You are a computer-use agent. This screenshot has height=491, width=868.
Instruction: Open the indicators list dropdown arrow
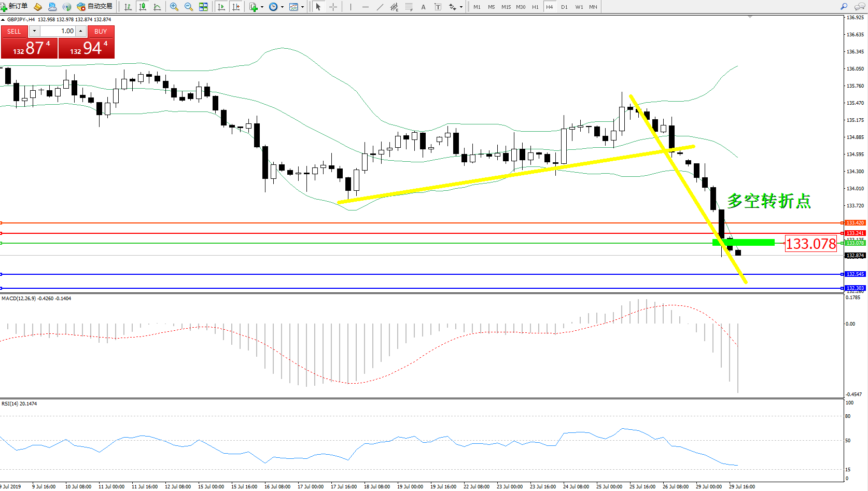point(262,7)
